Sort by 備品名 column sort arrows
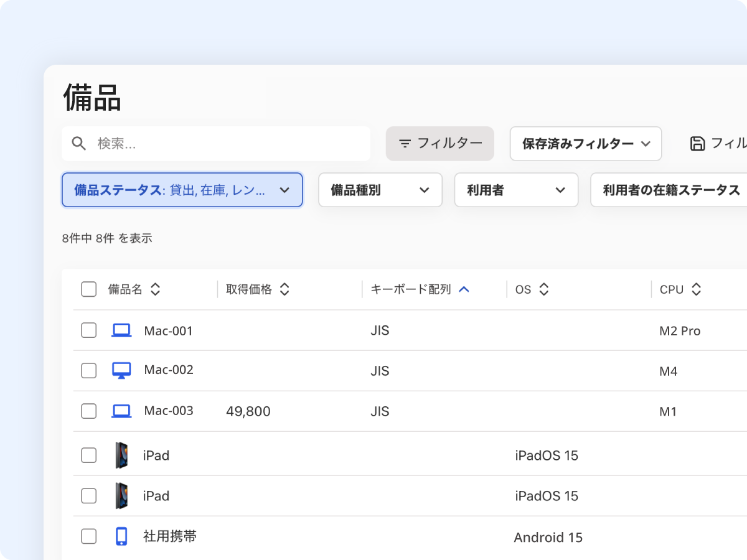The image size is (747, 560). pyautogui.click(x=156, y=289)
